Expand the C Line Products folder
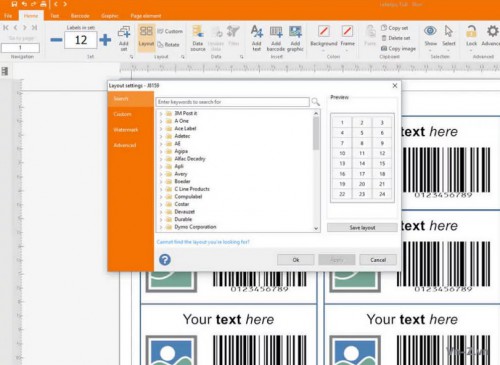Image resolution: width=500 pixels, height=365 pixels. [161, 189]
